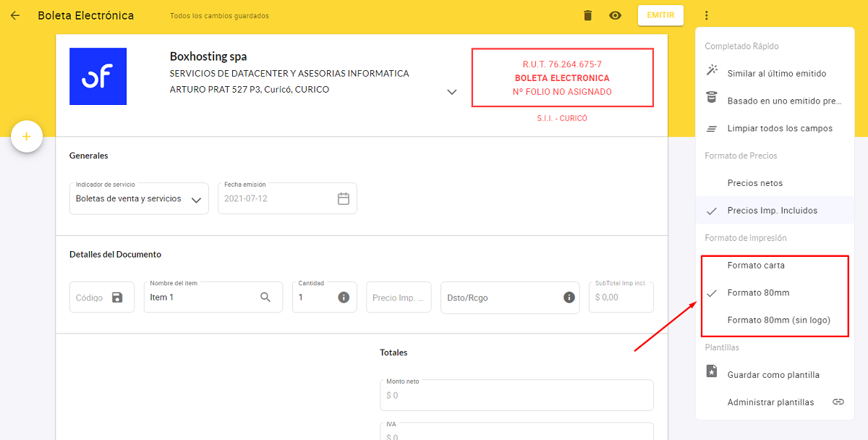Click the star document template icon
868x440 pixels.
pos(712,372)
